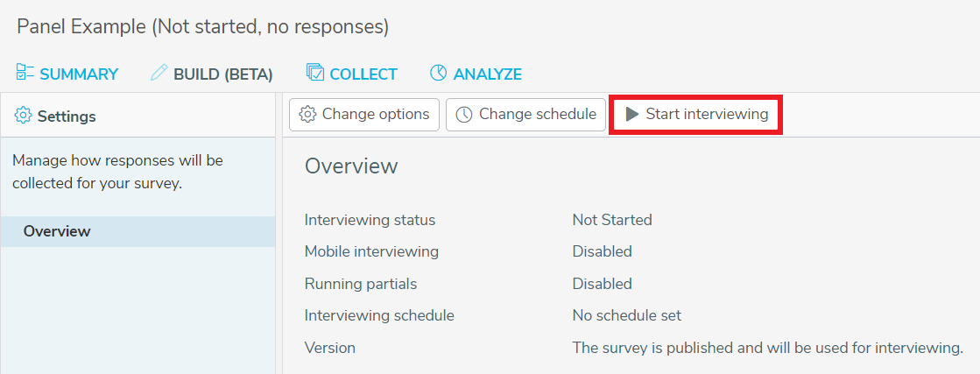Viewport: 980px width, 374px height.
Task: Click the Not Started interviewing status value
Action: pyautogui.click(x=612, y=220)
